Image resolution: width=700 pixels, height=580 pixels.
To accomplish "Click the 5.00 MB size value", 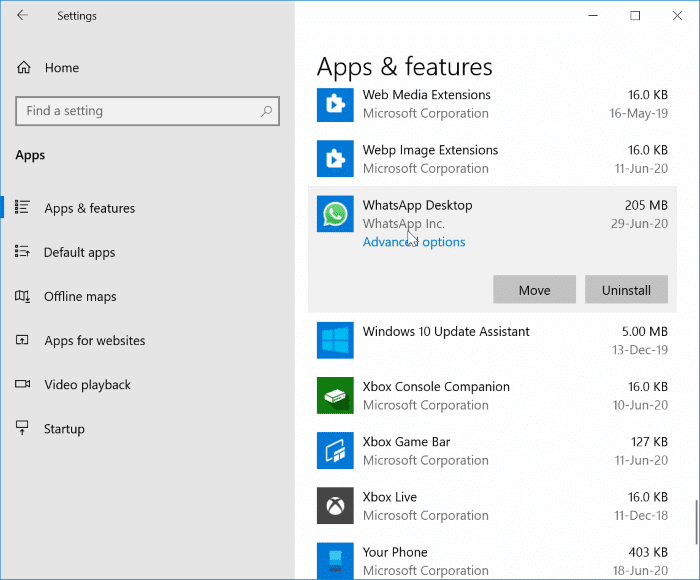I will pos(645,332).
